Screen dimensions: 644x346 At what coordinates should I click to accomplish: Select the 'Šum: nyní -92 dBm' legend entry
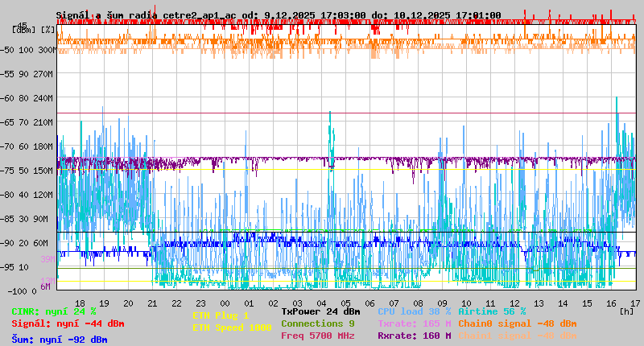(60, 340)
